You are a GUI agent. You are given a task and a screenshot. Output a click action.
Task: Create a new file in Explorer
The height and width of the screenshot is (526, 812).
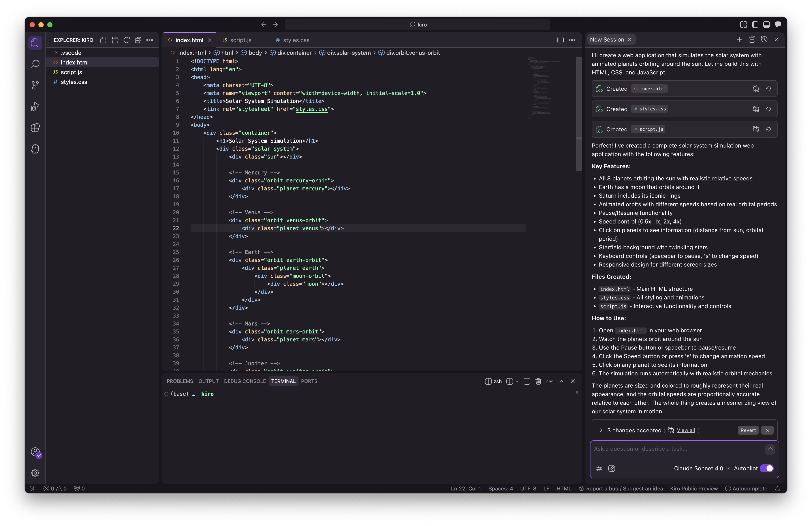click(x=103, y=40)
